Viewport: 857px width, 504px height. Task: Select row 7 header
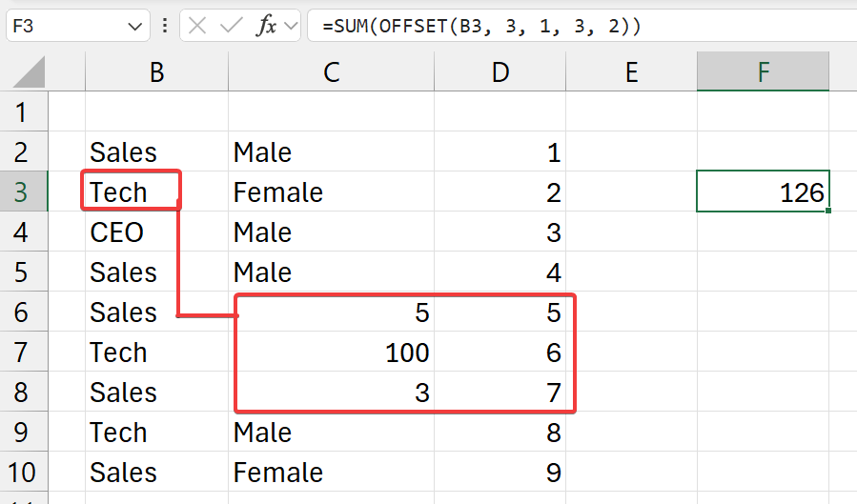[x=21, y=353]
